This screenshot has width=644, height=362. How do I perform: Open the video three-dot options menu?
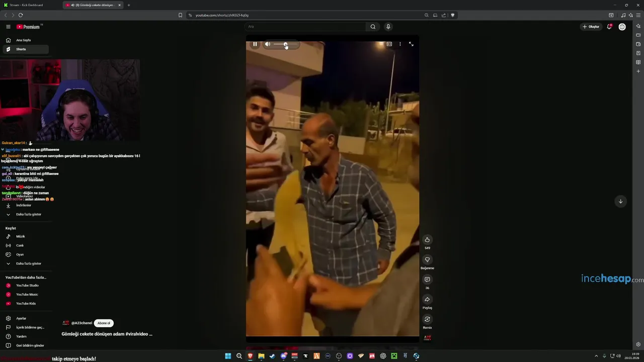[x=400, y=44]
